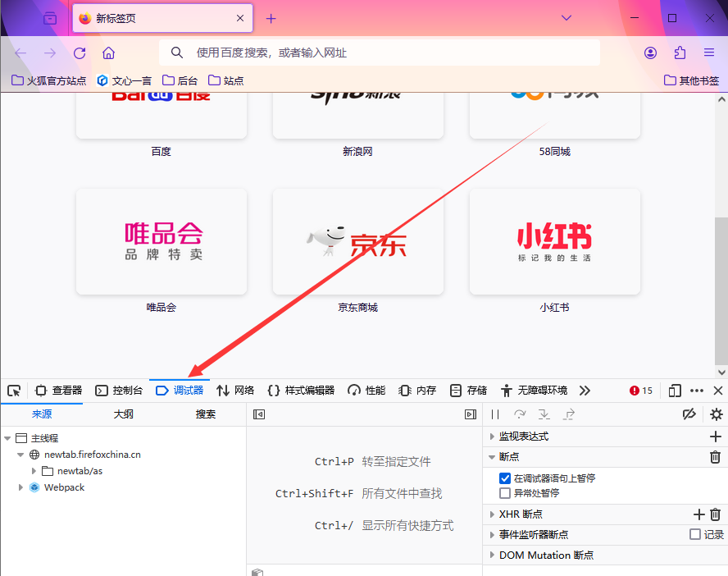The image size is (728, 576).
Task: Enable event listener logging checkbox
Action: point(695,535)
